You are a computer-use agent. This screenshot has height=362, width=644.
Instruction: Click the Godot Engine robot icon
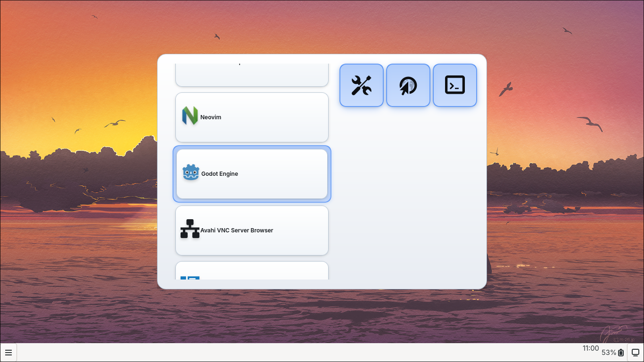click(191, 173)
